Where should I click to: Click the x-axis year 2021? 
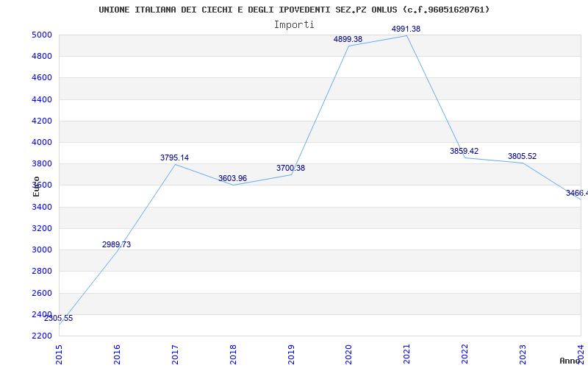tap(407, 355)
